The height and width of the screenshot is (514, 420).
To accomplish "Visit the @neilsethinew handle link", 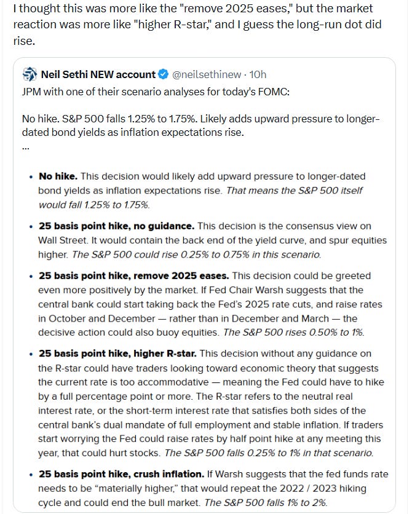I will (207, 74).
